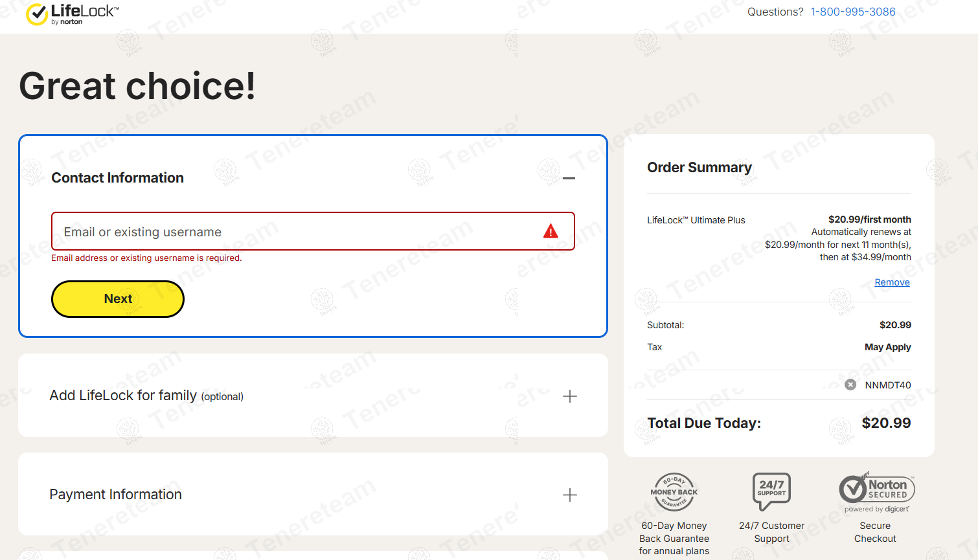Click the email required error message
978x560 pixels.
tap(146, 258)
